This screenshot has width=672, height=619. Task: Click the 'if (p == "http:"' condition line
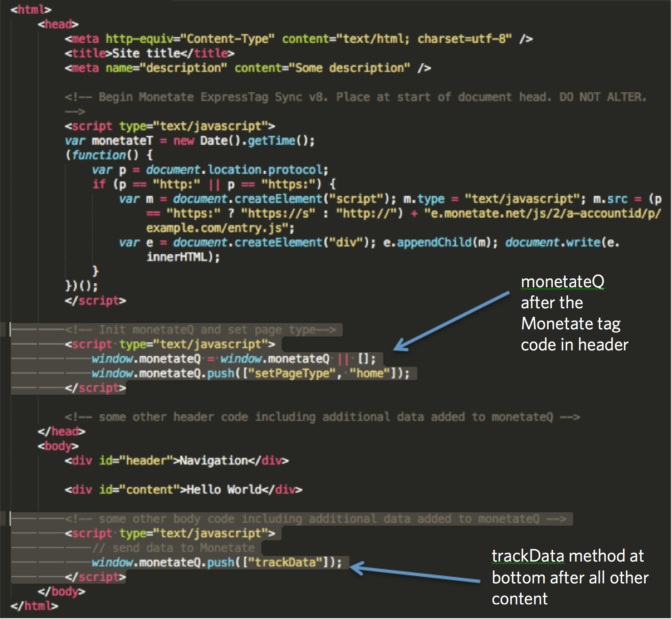click(x=214, y=184)
